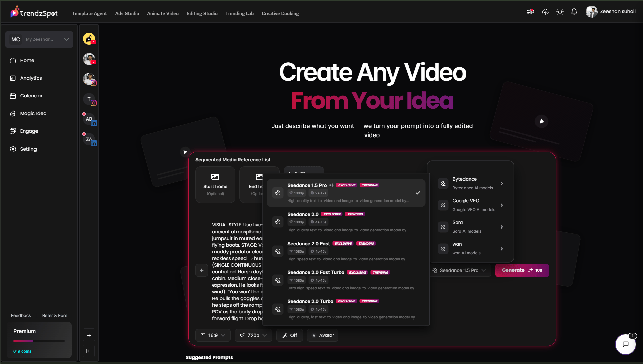
Task: Open the announcements megaphone icon
Action: pos(530,12)
